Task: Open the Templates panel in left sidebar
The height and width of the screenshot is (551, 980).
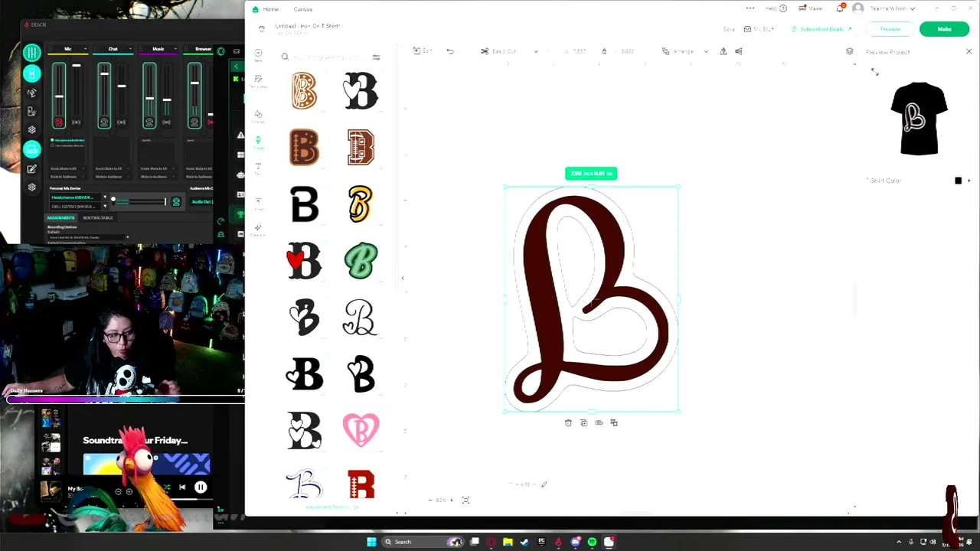Action: pos(258,81)
